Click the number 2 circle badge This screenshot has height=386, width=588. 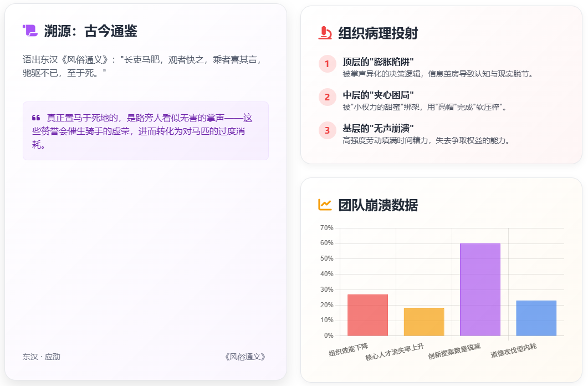click(x=327, y=97)
